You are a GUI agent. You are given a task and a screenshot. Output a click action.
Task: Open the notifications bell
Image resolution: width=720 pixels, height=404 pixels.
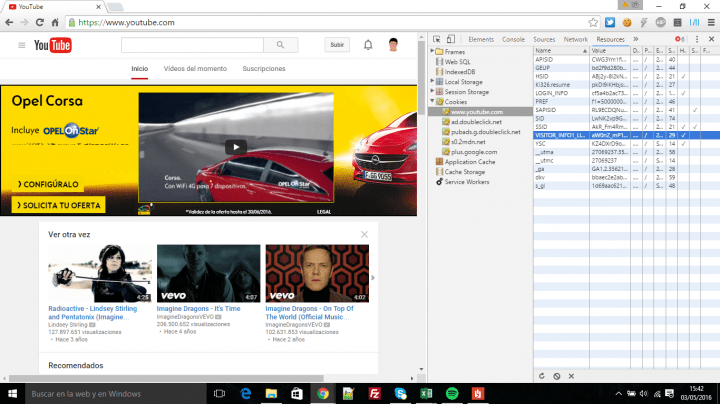click(x=368, y=45)
